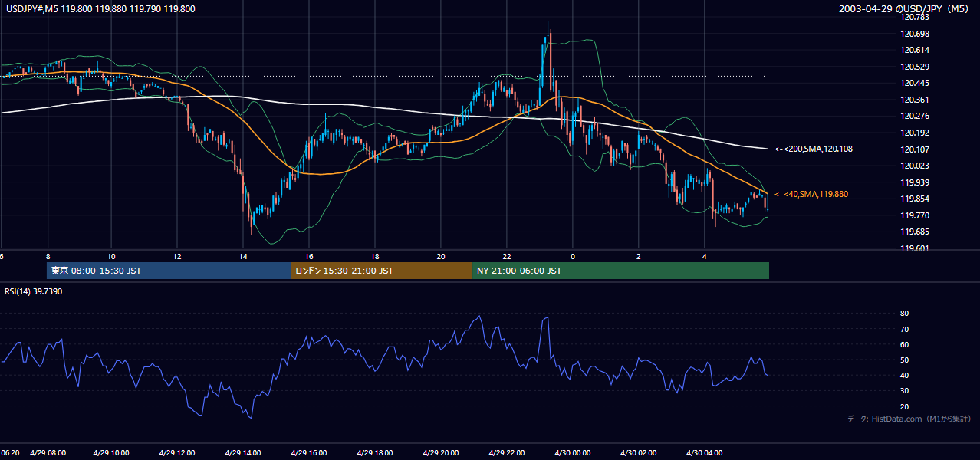This screenshot has width=980, height=460.
Task: Click RSI scale value 70
Action: pos(904,329)
